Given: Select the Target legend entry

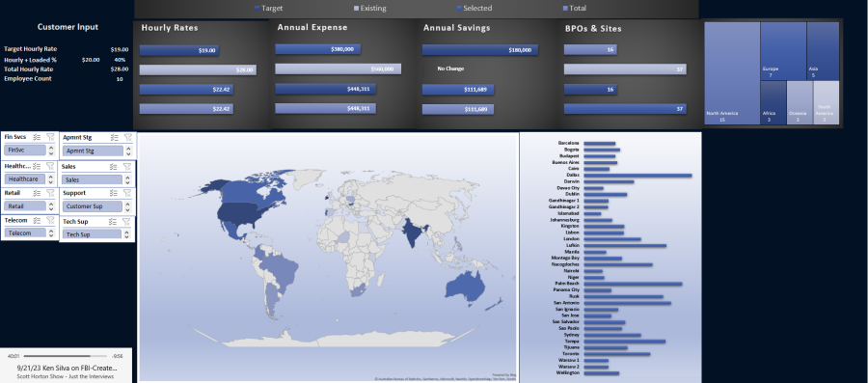Looking at the screenshot, I should pyautogui.click(x=268, y=9).
